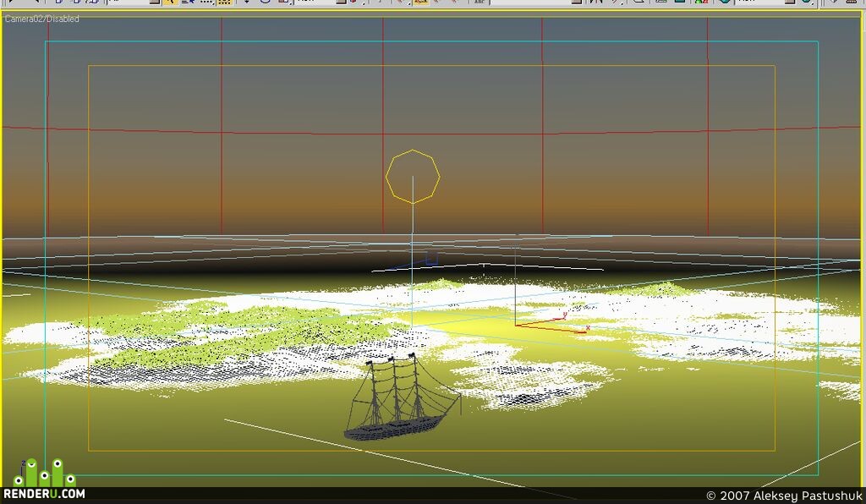Expand the named selection sets dropdown arrow
This screenshot has width=866, height=504.
pyautogui.click(x=577, y=3)
